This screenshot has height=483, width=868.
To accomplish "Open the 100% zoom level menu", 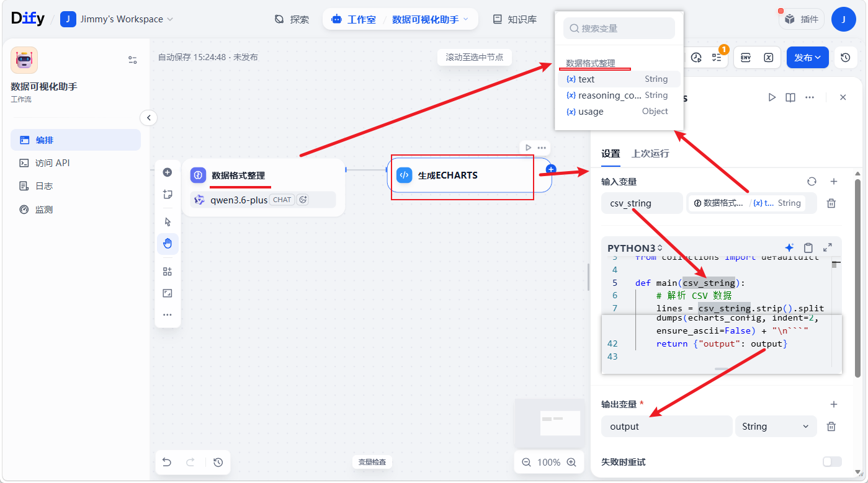I will [548, 463].
